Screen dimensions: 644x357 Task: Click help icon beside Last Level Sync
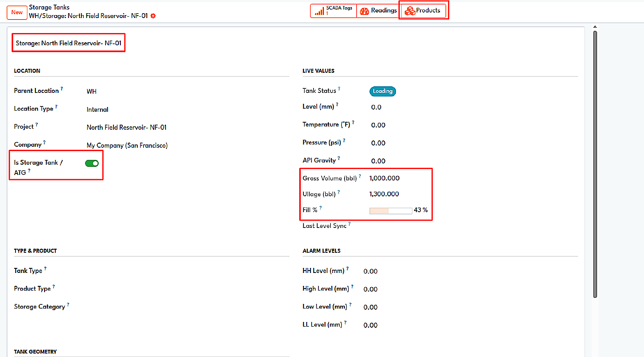coord(349,224)
